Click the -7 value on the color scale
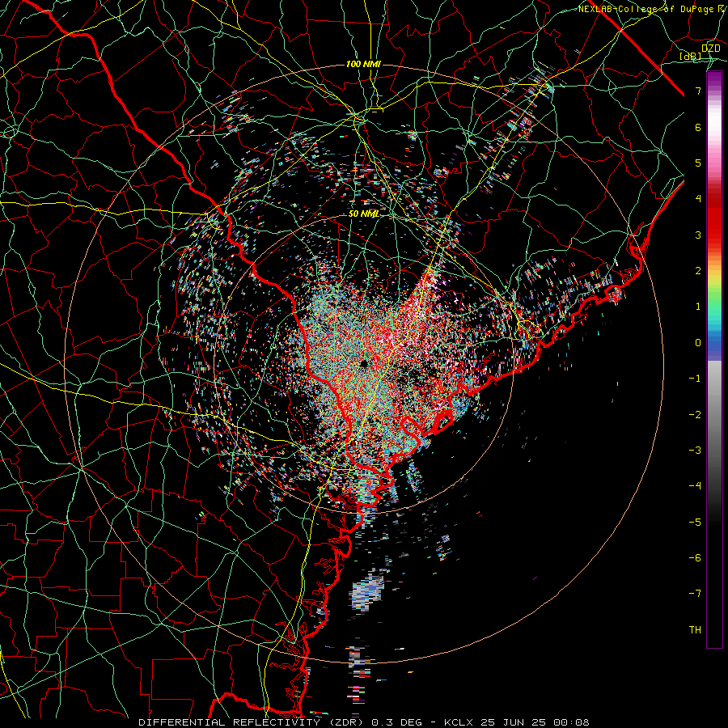This screenshot has height=728, width=728. 695,594
